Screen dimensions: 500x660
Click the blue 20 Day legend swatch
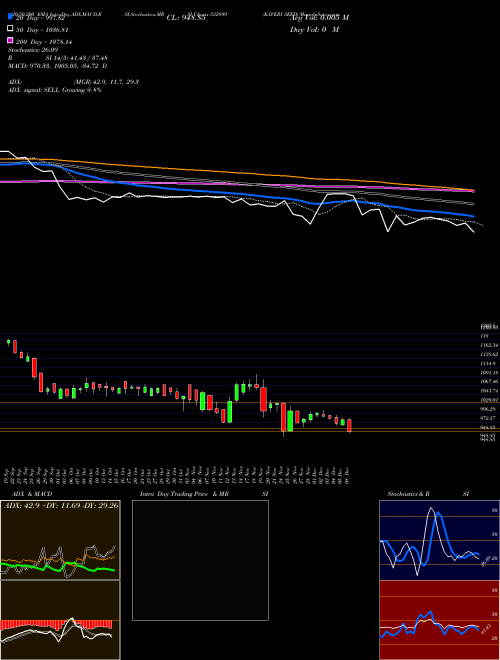tap(10, 16)
